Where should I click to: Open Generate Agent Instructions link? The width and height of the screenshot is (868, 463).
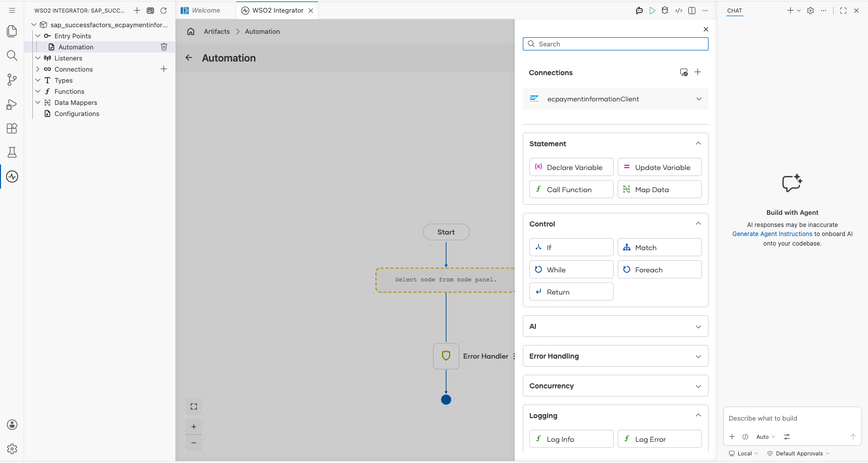pyautogui.click(x=772, y=234)
